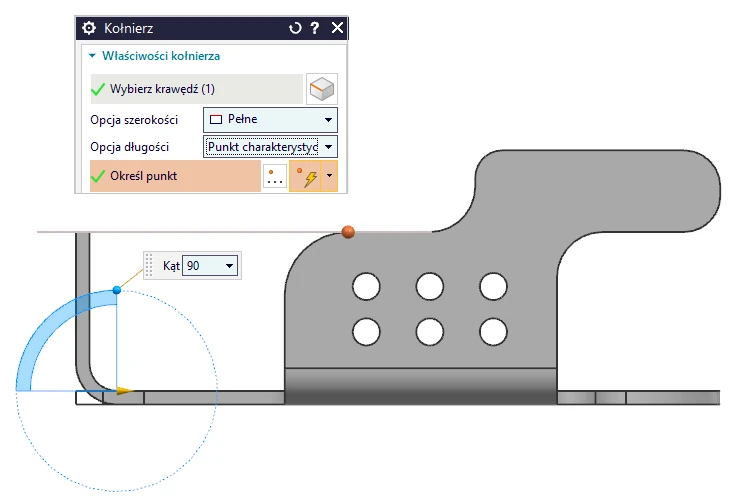
Task: Collapse the Właściwości kołnierza section
Action: tap(93, 57)
